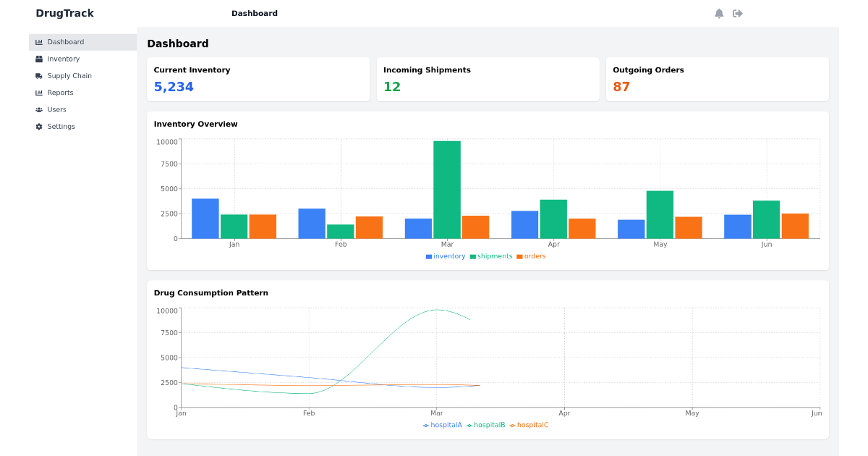Open the Current Inventory stat card

tap(258, 80)
